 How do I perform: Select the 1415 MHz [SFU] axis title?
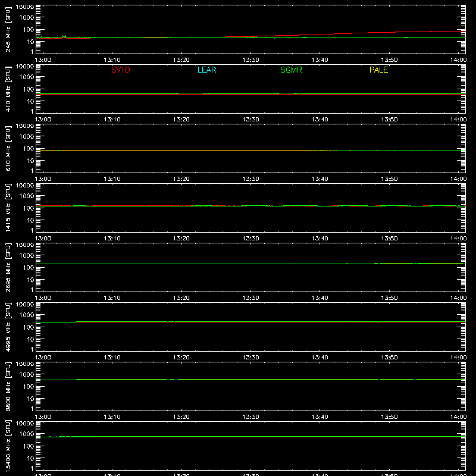8,208
